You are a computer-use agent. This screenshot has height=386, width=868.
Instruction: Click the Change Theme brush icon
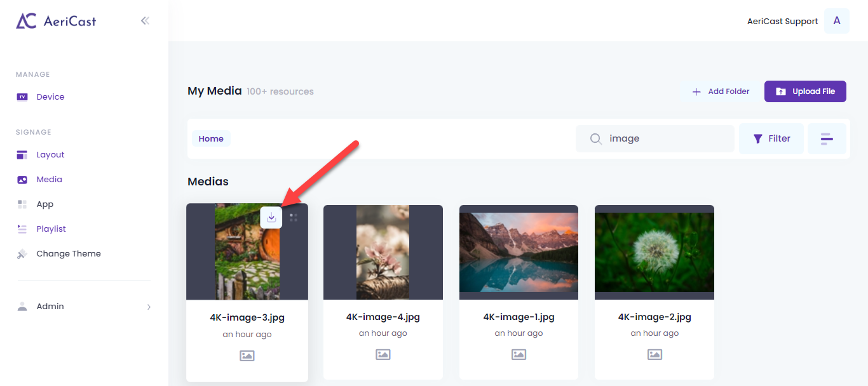(x=22, y=254)
